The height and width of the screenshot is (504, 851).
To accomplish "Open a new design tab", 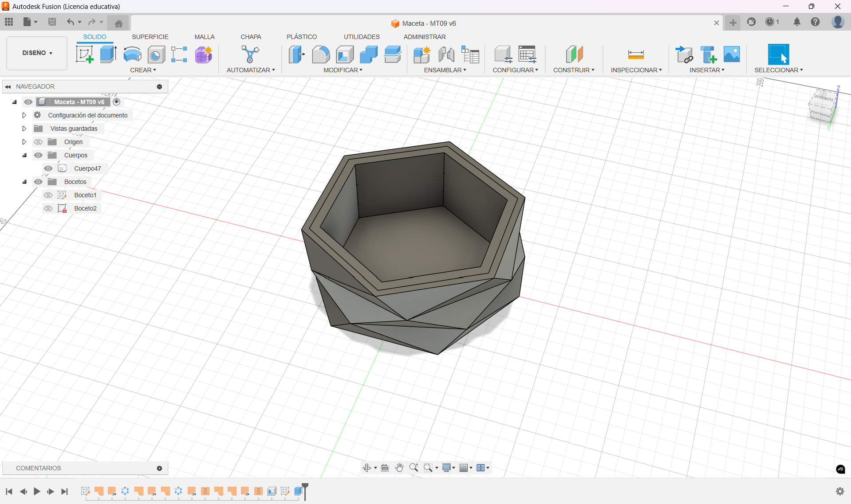I will point(733,23).
